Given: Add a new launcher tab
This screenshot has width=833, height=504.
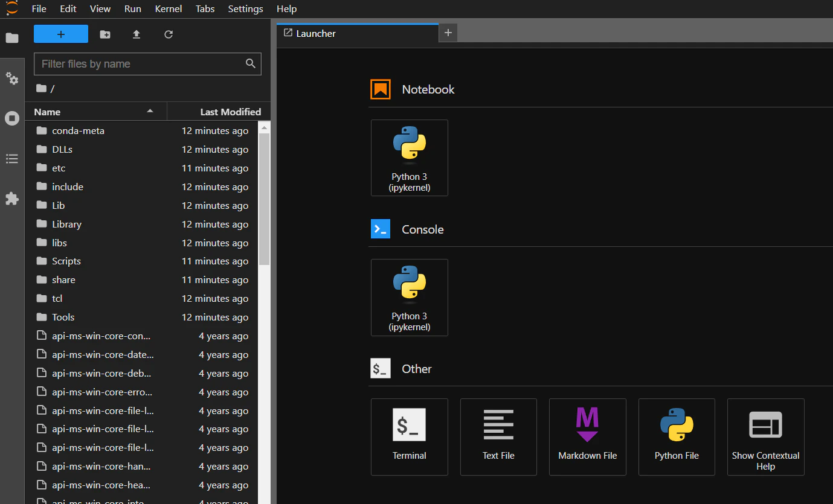Looking at the screenshot, I should click(448, 33).
